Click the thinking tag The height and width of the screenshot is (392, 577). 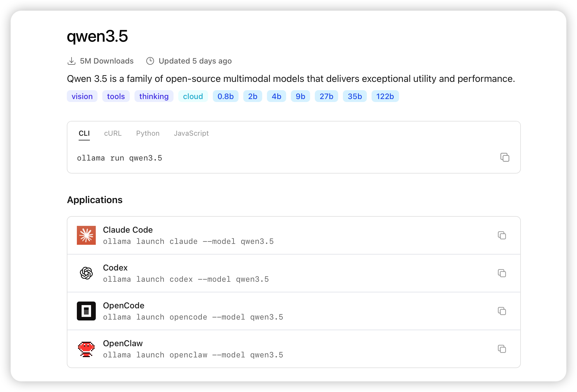[x=154, y=96]
